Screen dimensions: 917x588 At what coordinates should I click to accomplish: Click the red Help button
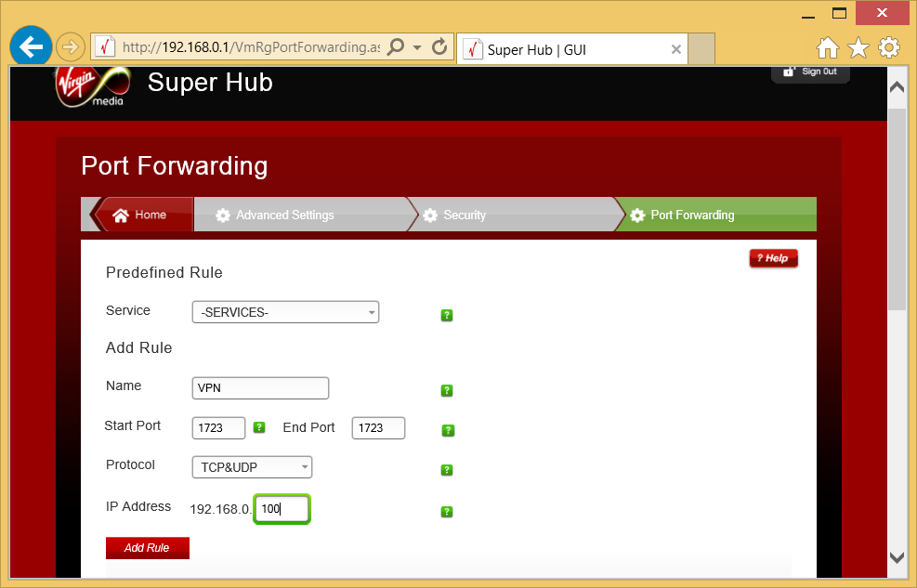(x=773, y=258)
